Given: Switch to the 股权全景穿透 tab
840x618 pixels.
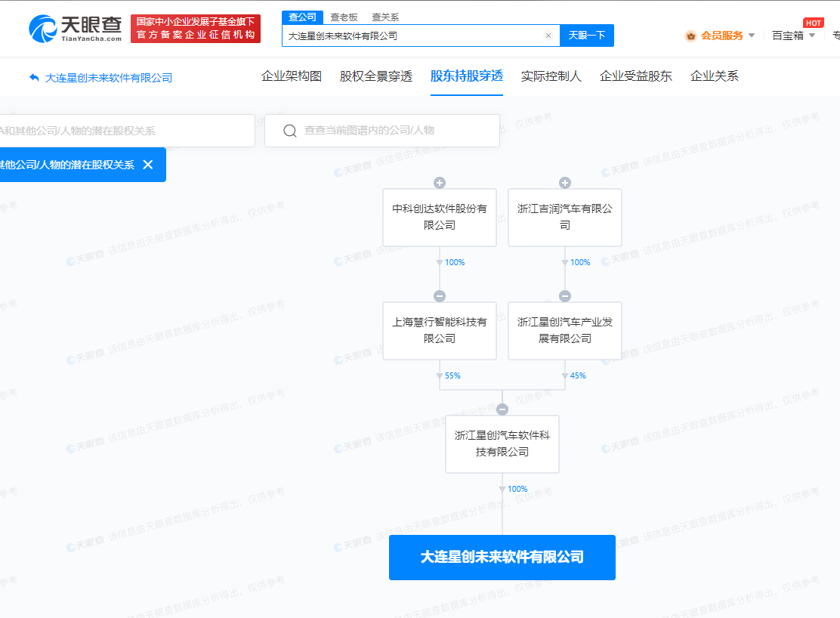Looking at the screenshot, I should click(x=376, y=76).
